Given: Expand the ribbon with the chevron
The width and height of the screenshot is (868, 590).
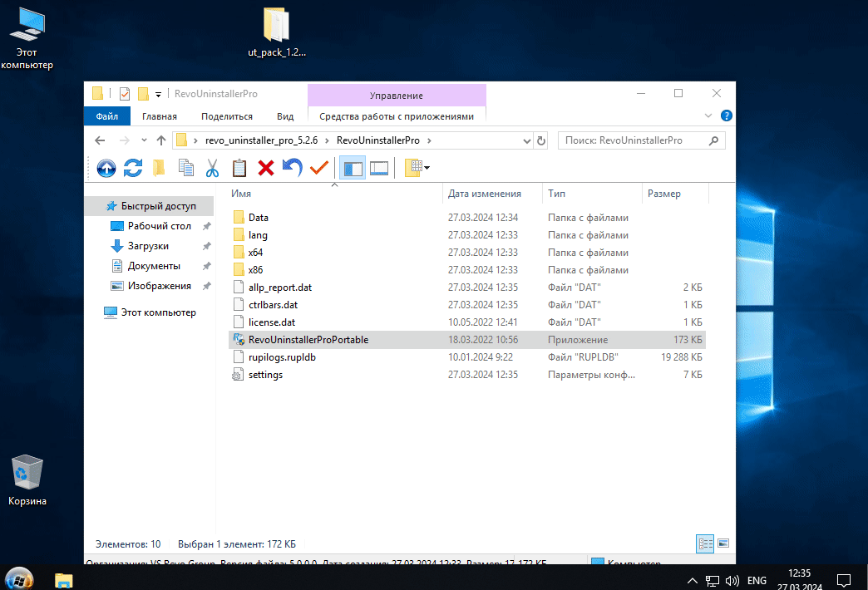Looking at the screenshot, I should 708,116.
